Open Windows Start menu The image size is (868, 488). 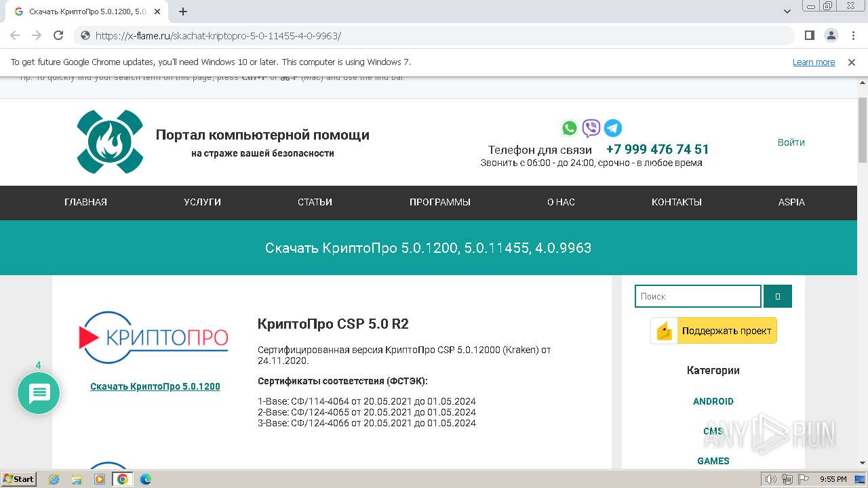(19, 479)
